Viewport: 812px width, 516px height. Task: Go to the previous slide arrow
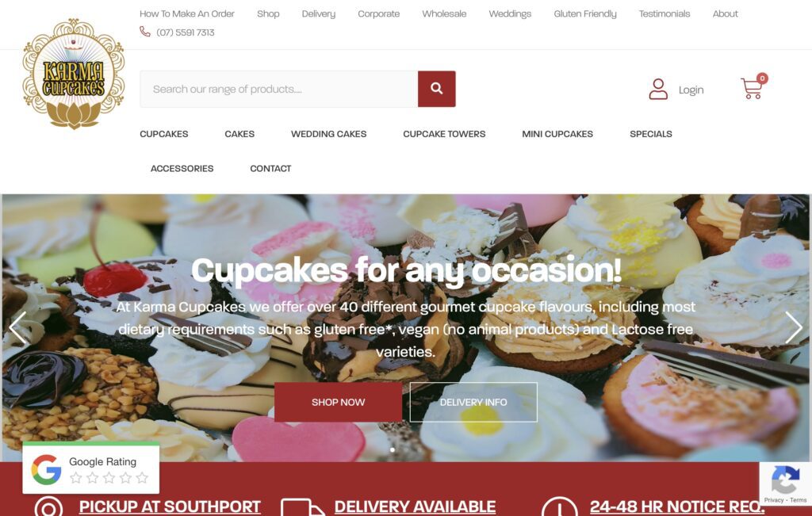click(x=18, y=327)
